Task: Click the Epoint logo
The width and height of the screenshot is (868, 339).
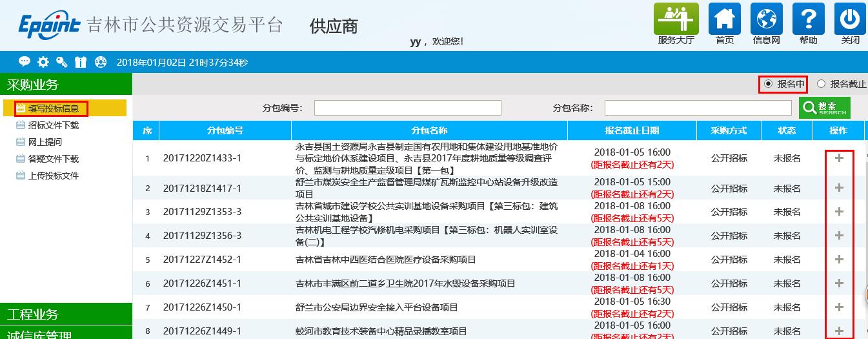Action: (x=49, y=26)
